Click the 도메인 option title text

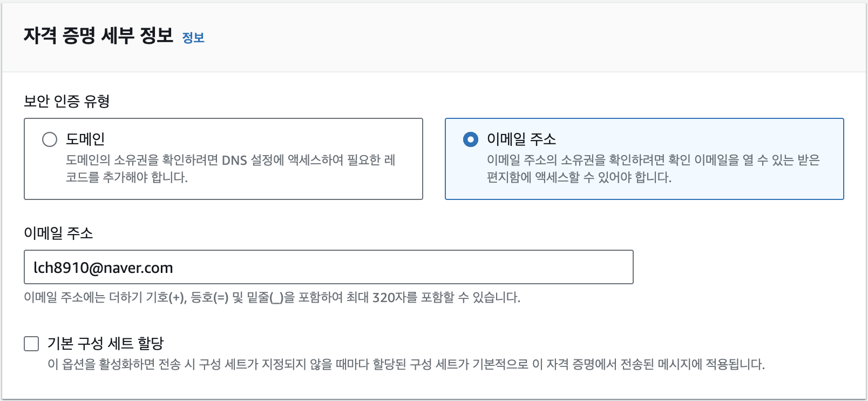coord(85,139)
